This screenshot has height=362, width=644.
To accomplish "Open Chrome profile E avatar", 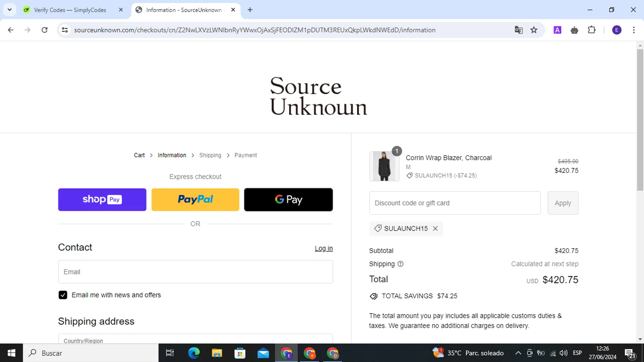I will coord(617,30).
